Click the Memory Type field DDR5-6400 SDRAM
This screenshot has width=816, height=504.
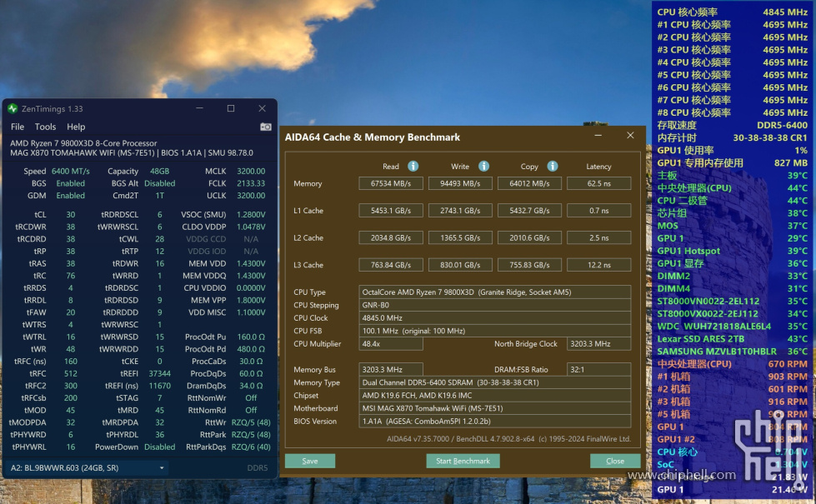495,383
